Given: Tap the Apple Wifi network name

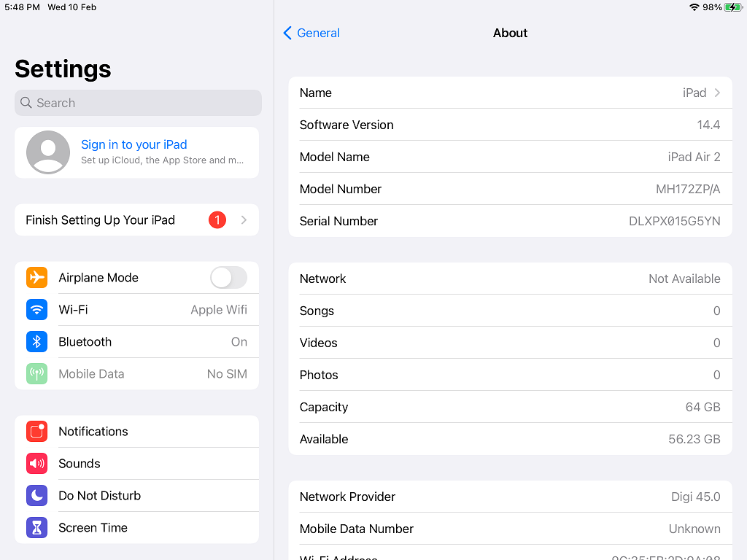Looking at the screenshot, I should [x=219, y=309].
